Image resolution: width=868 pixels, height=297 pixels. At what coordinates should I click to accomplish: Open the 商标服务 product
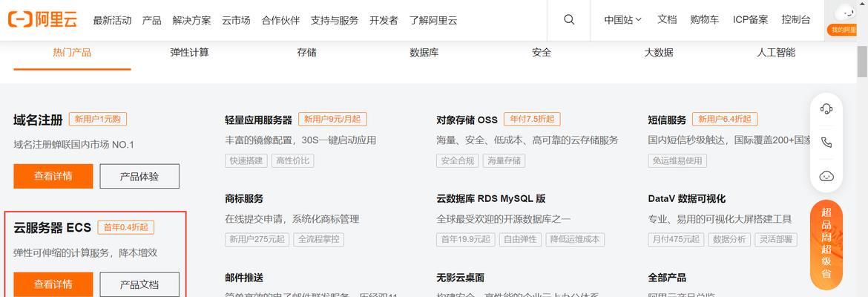coord(244,198)
